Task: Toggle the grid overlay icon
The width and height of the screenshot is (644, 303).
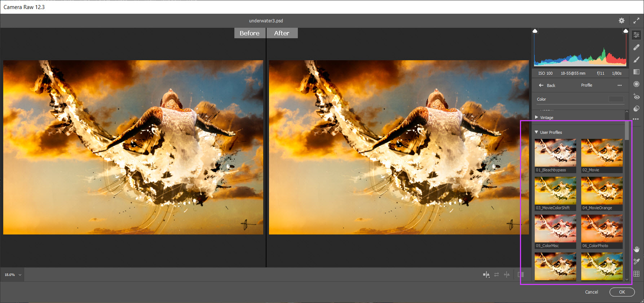Action: [x=636, y=274]
